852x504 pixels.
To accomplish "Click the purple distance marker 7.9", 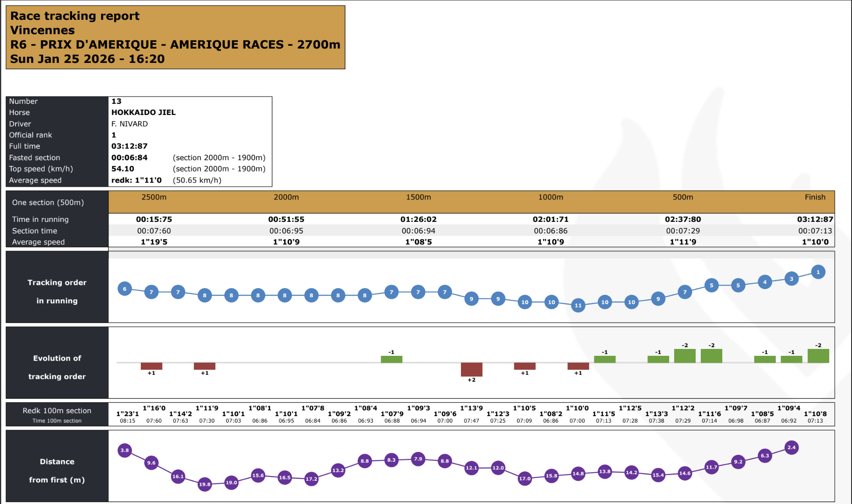I will [x=418, y=459].
